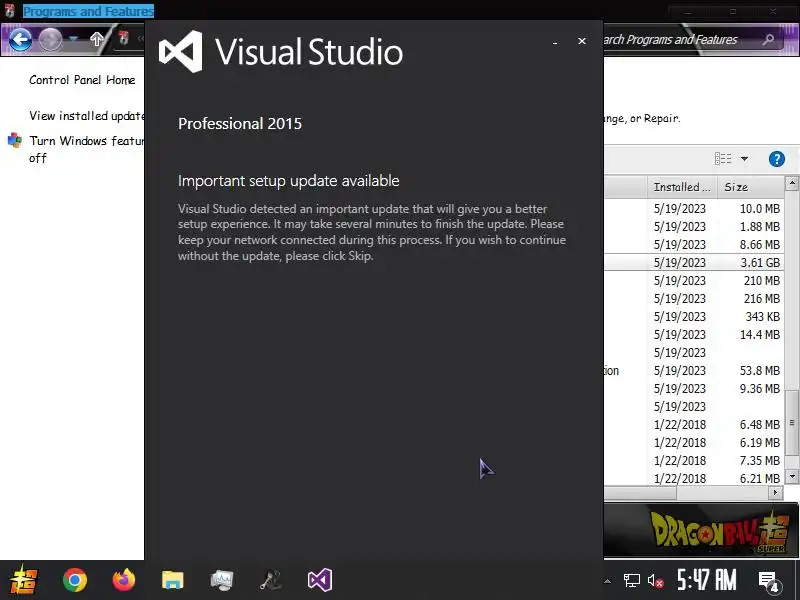Click the Programs and Features title bar icon
Screen dimensions: 800x600
point(10,10)
